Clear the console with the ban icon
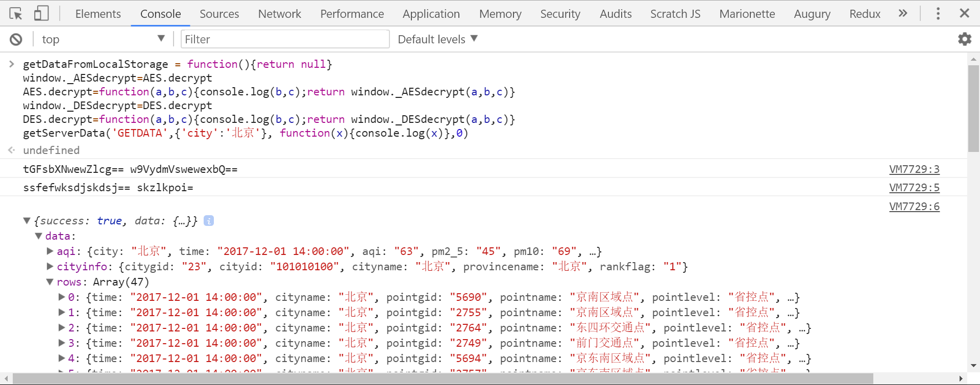The image size is (980, 385). [16, 39]
